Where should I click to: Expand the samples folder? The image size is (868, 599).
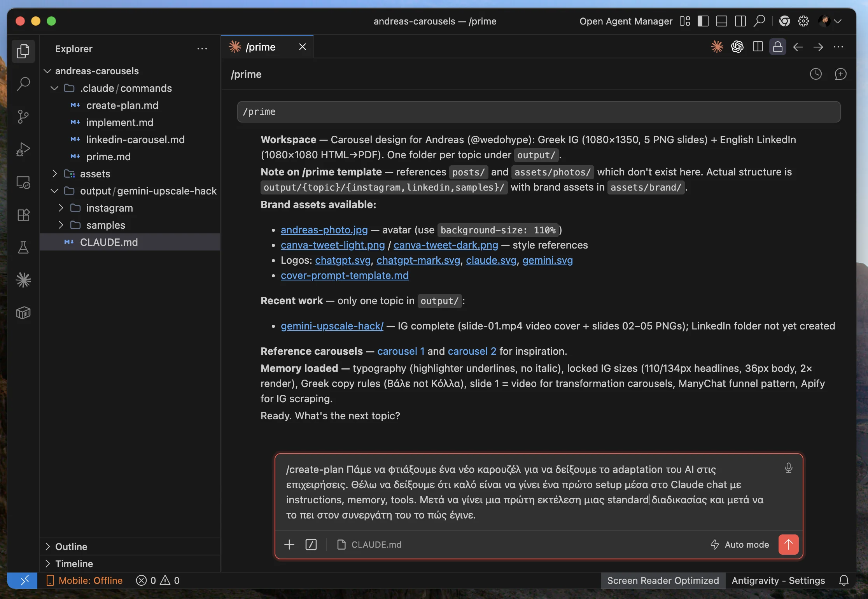coord(61,225)
